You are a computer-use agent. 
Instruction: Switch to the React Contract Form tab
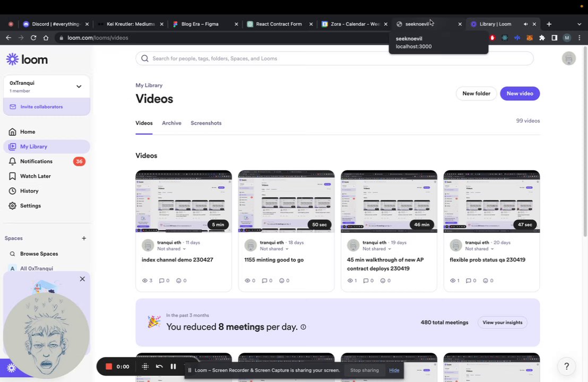point(279,24)
